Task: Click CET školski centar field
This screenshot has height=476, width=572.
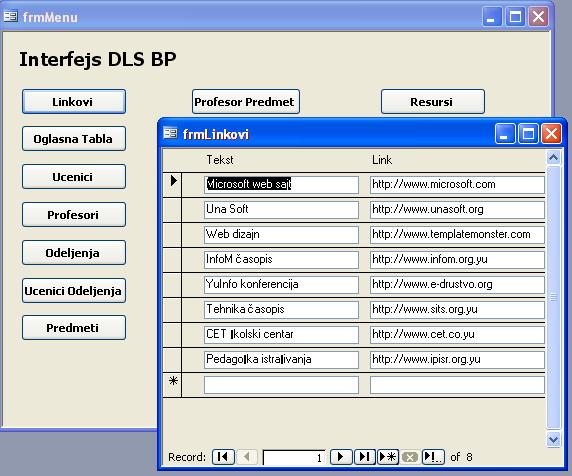Action: pyautogui.click(x=281, y=334)
